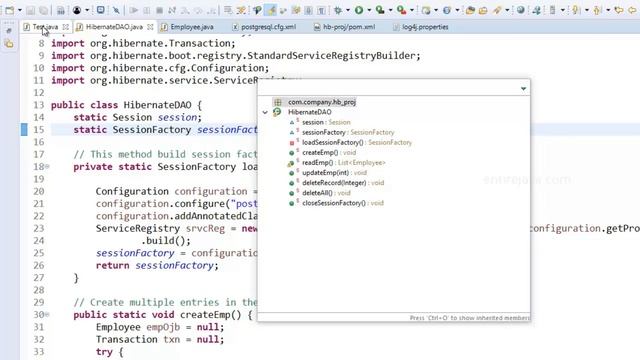
Task: Open the Run configurations dropdown arrow
Action: coord(369,10)
